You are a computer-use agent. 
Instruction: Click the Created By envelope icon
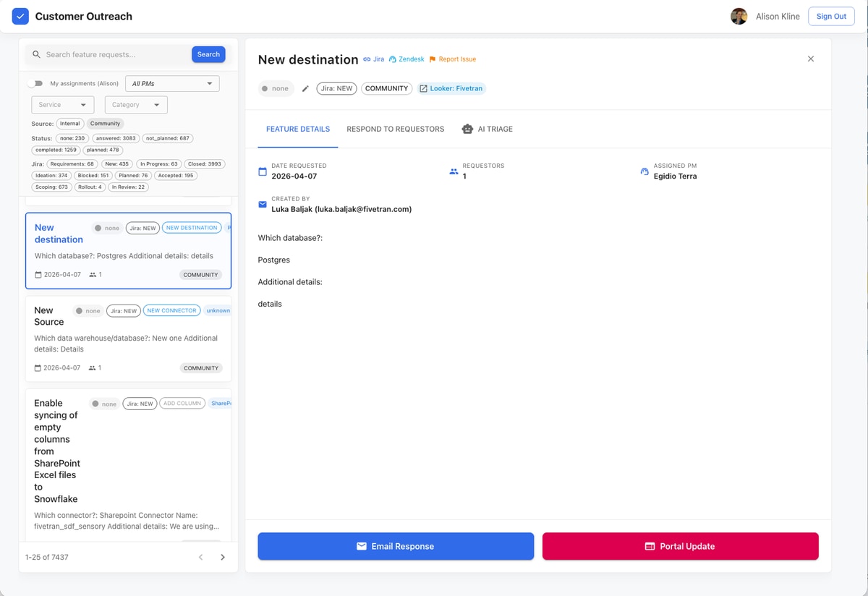[x=263, y=205]
